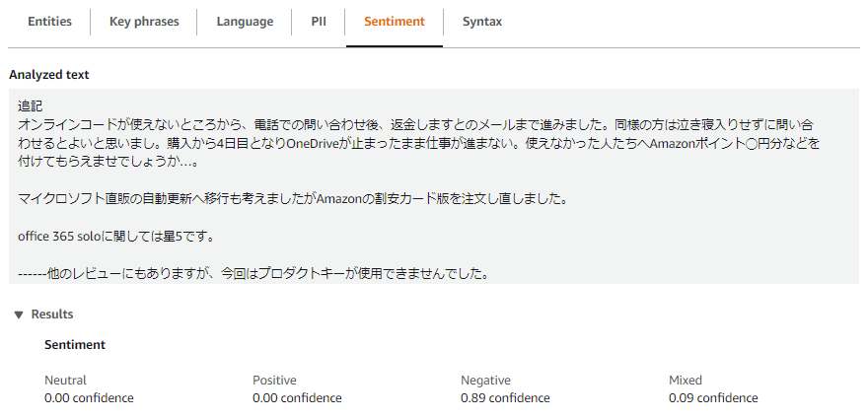Click the Results section label

point(51,314)
